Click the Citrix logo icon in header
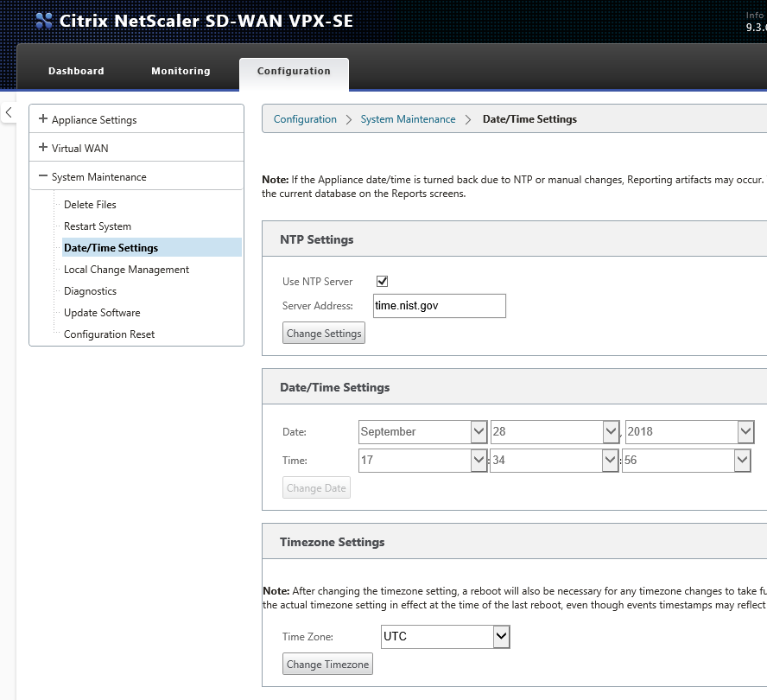Image resolution: width=767 pixels, height=700 pixels. pos(44,21)
